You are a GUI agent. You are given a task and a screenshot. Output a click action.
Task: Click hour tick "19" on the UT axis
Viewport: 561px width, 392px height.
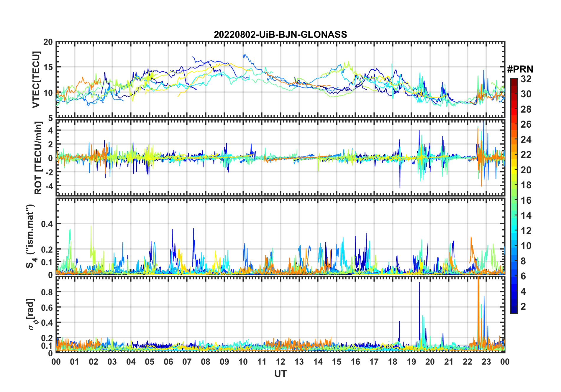[411, 362]
